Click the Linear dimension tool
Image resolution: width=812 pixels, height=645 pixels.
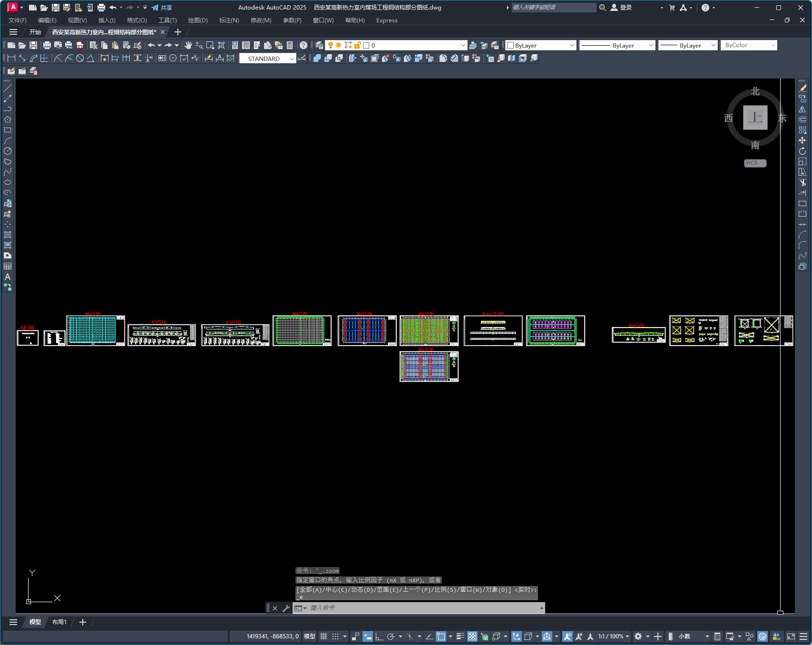tap(11, 58)
